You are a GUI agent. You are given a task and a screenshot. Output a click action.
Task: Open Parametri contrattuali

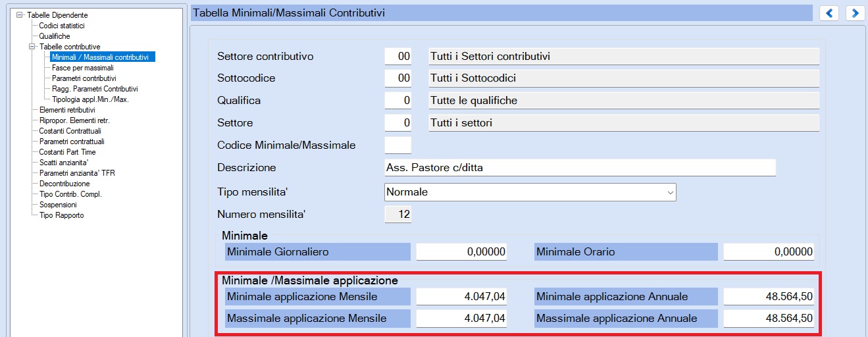(72, 142)
